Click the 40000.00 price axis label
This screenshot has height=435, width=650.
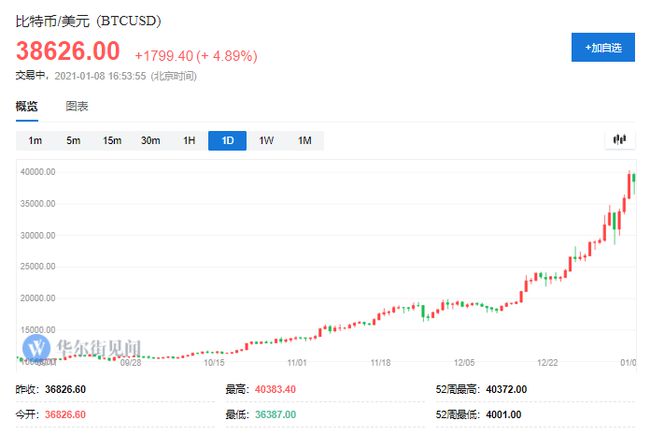pos(36,172)
